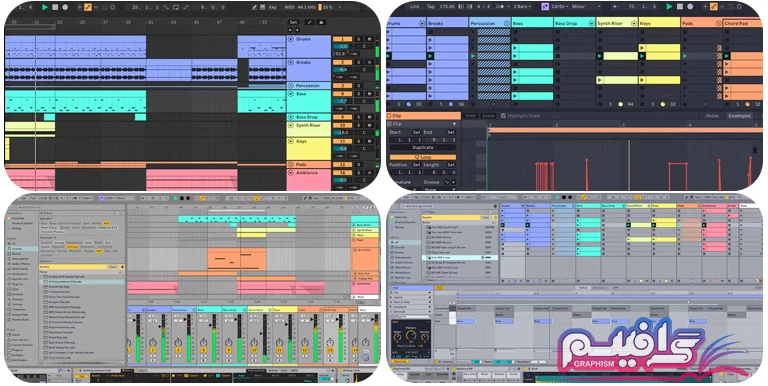Screen dimensions: 768x386
Task: Open the Minor scale name dropdown
Action: (586, 6)
